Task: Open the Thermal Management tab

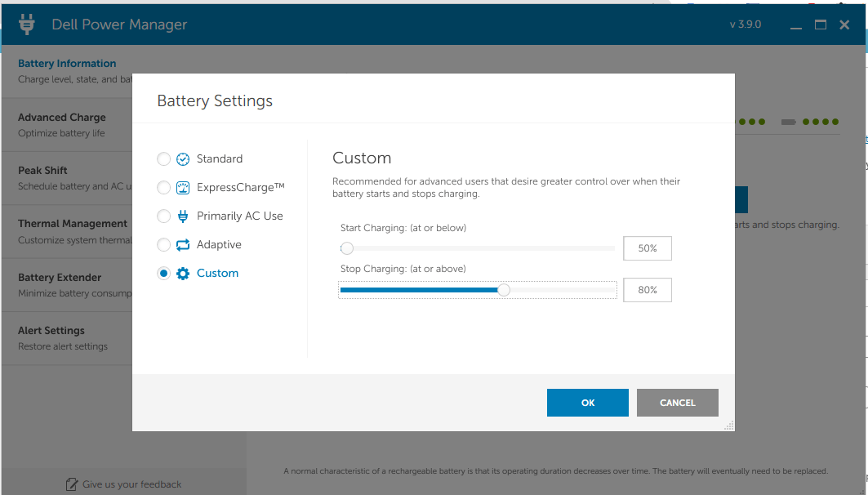Action: click(x=67, y=231)
